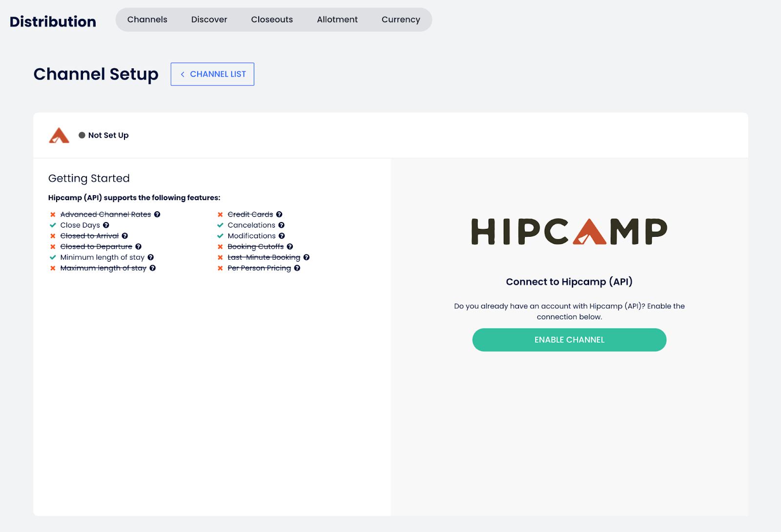Click green checkmark beside Close Days
781x532 pixels.
click(53, 225)
